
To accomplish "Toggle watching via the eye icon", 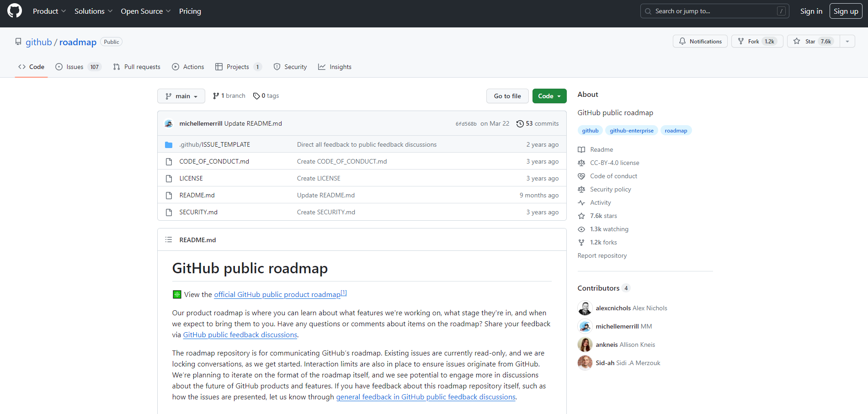I will (581, 229).
